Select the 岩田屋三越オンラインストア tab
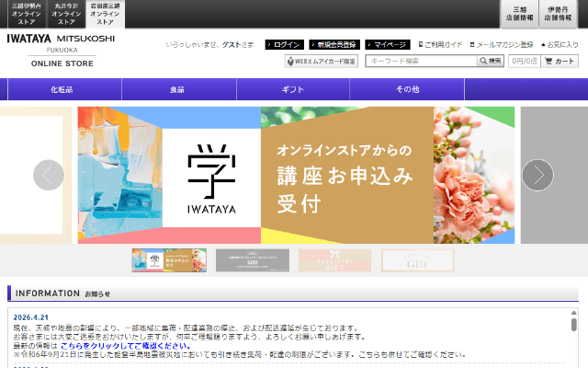 106,14
